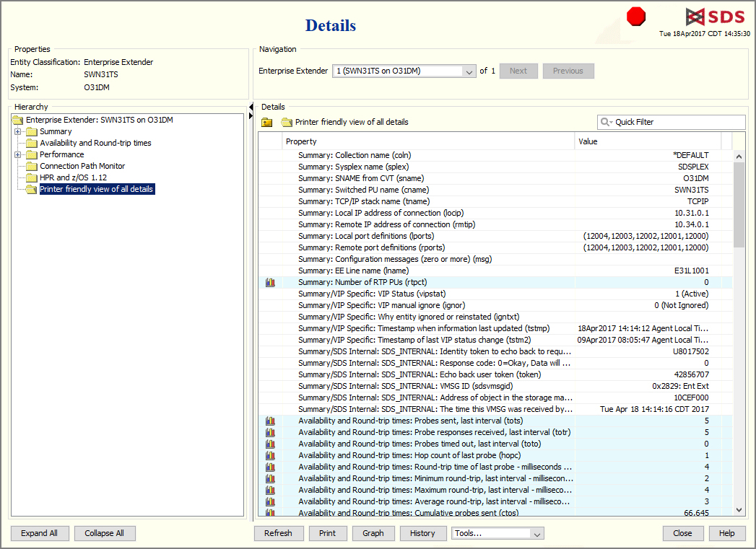Click graph icon for Average round-trip row
Viewport: 756px width, 549px height.
270,502
